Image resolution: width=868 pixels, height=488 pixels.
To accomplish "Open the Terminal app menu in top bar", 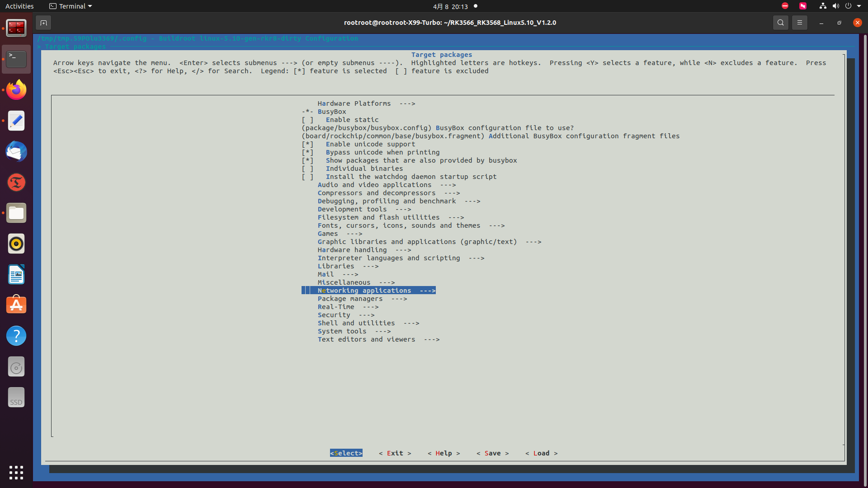I will (x=71, y=6).
